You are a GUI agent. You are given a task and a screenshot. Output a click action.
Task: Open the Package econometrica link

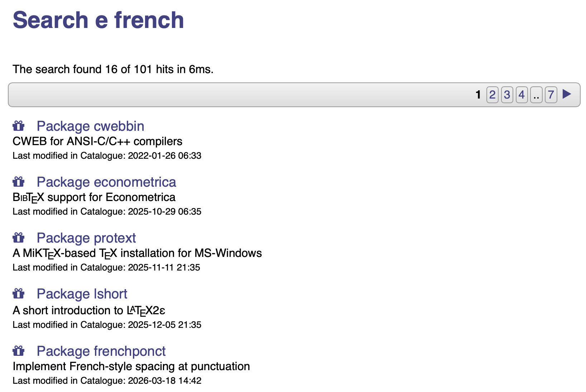pyautogui.click(x=106, y=182)
